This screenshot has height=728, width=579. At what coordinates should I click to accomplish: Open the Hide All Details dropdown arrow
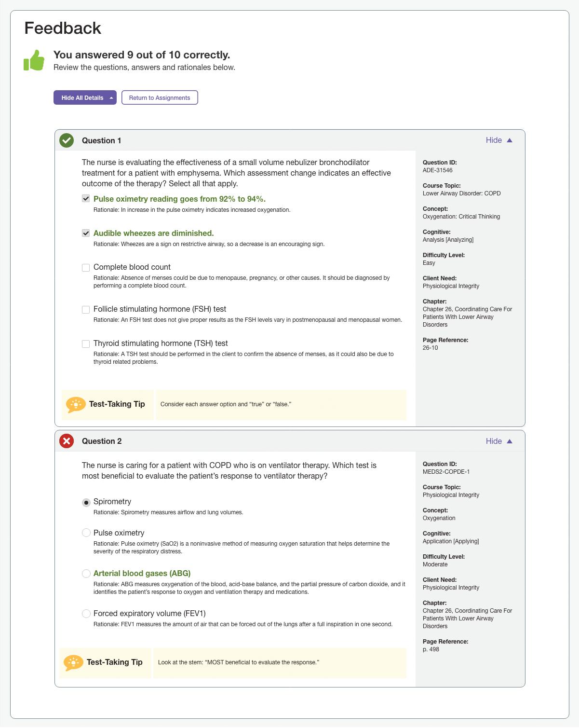(111, 98)
